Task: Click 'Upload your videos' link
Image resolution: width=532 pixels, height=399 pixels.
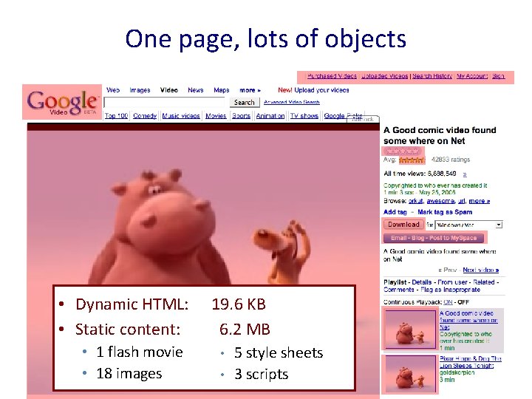Action: 321,90
